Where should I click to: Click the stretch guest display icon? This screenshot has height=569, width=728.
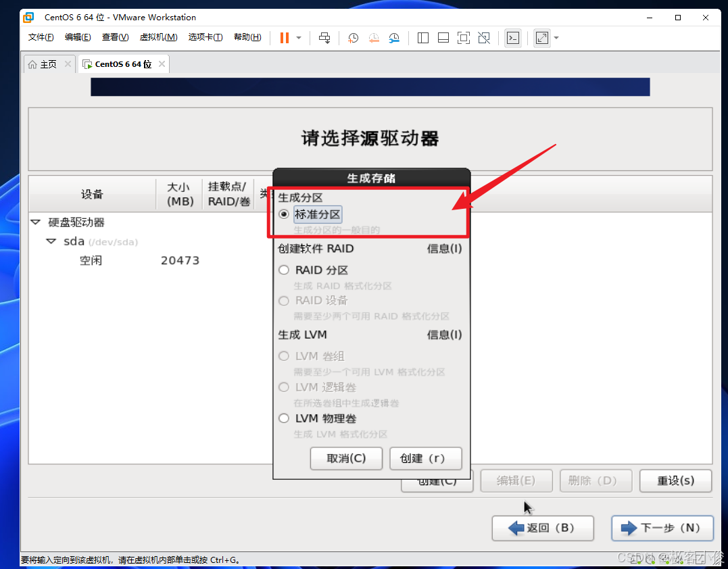click(542, 38)
